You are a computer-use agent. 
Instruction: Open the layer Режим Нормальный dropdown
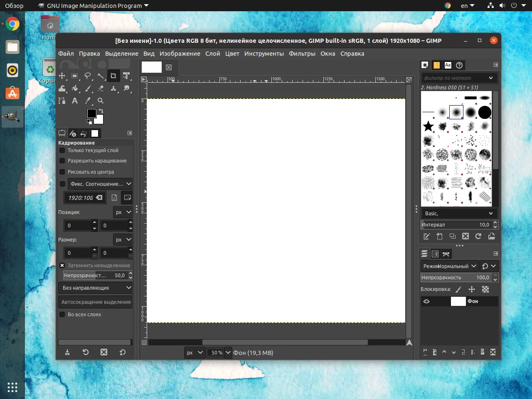(x=449, y=266)
